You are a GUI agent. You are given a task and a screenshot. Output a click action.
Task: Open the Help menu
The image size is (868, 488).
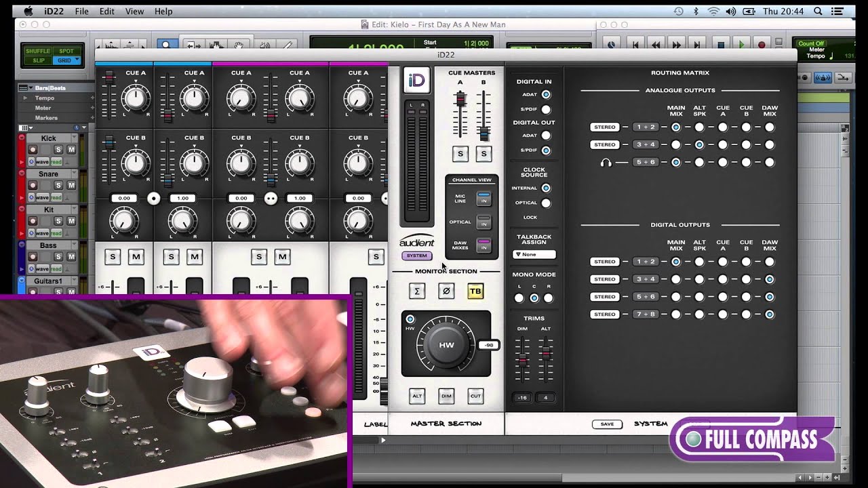tap(163, 12)
